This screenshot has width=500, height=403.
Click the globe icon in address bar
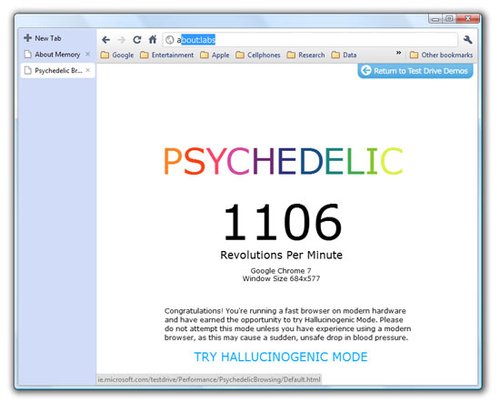pyautogui.click(x=170, y=40)
